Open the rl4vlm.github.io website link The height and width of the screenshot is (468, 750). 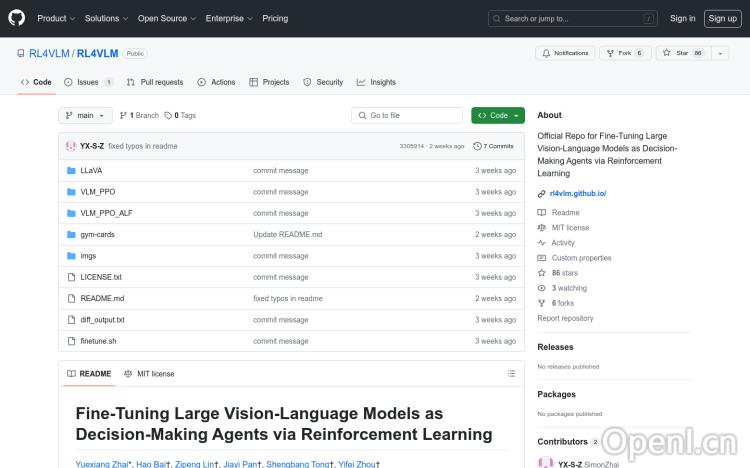click(x=578, y=193)
